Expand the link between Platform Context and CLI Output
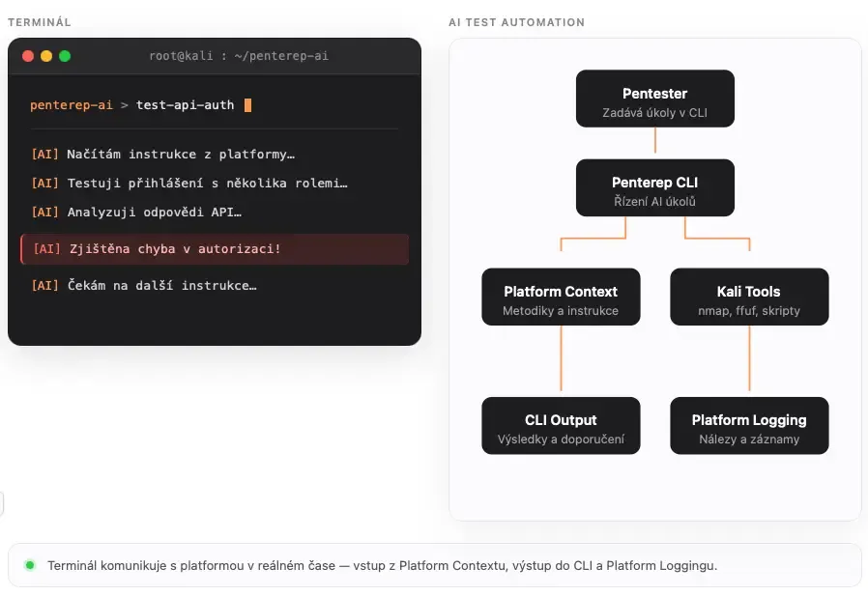 coord(561,361)
